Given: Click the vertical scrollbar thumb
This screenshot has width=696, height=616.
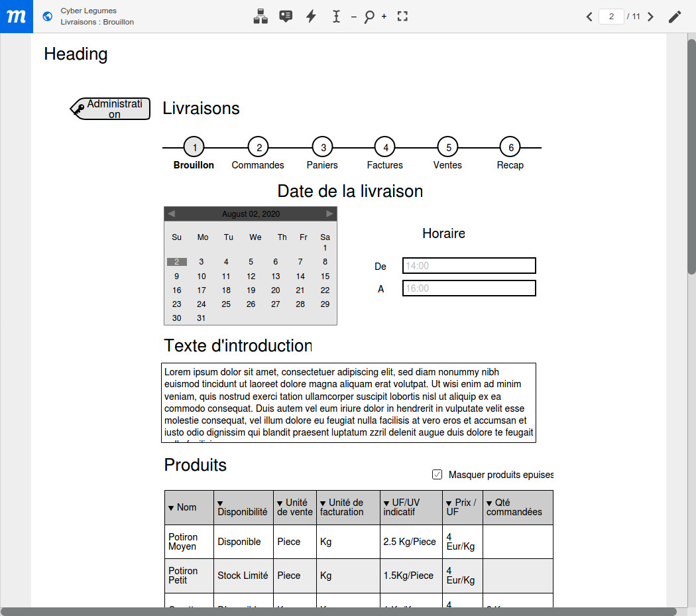Looking at the screenshot, I should (x=691, y=156).
